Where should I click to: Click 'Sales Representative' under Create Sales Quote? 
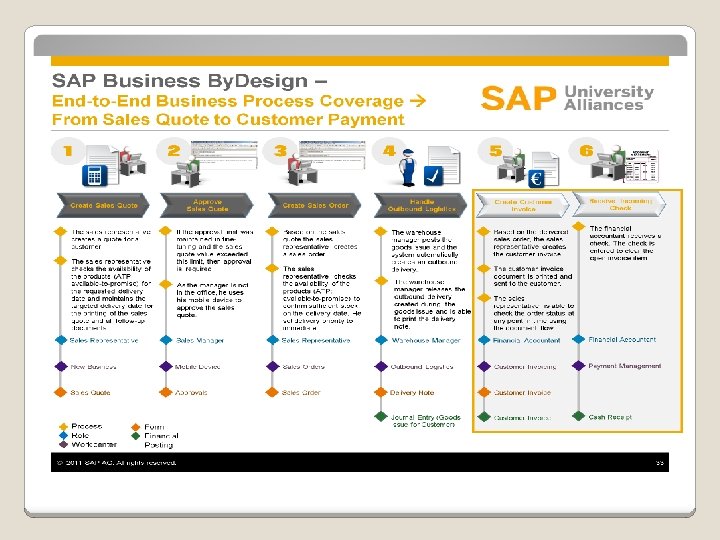click(x=104, y=340)
